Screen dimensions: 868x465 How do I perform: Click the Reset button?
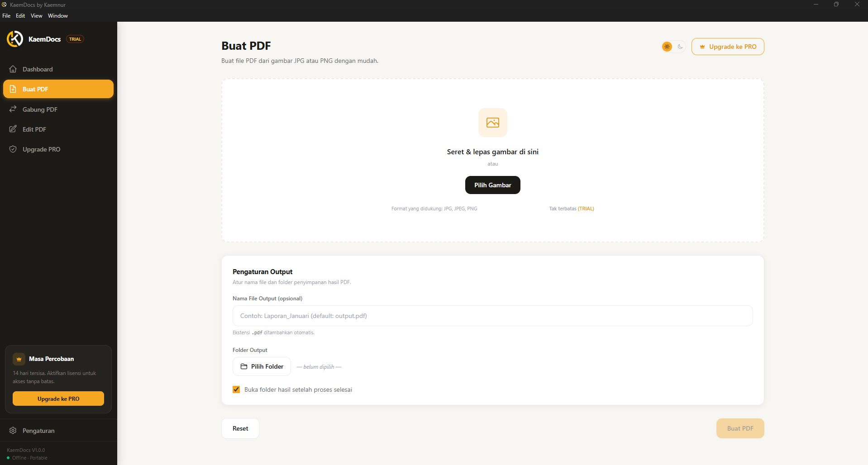pyautogui.click(x=240, y=428)
